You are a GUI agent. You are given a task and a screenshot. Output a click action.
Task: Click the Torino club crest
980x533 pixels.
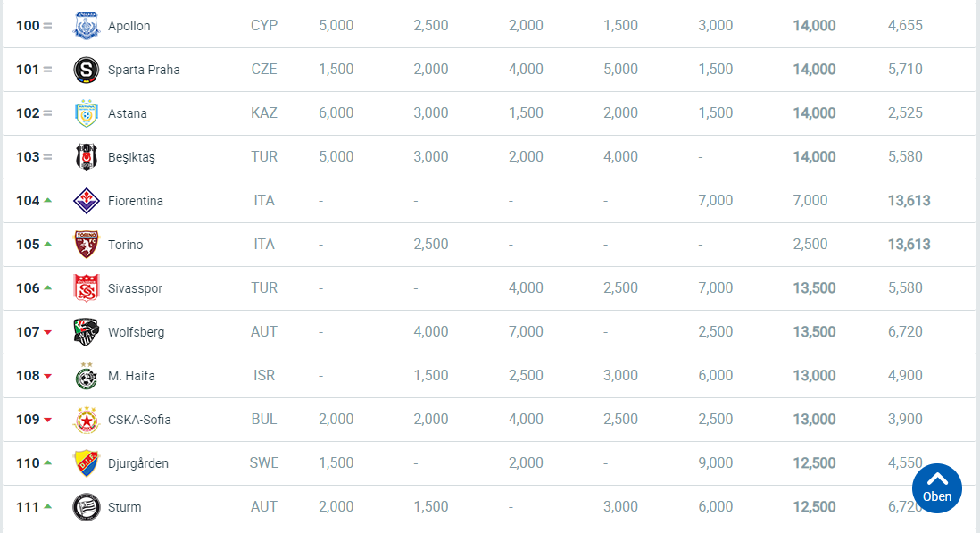click(x=87, y=245)
